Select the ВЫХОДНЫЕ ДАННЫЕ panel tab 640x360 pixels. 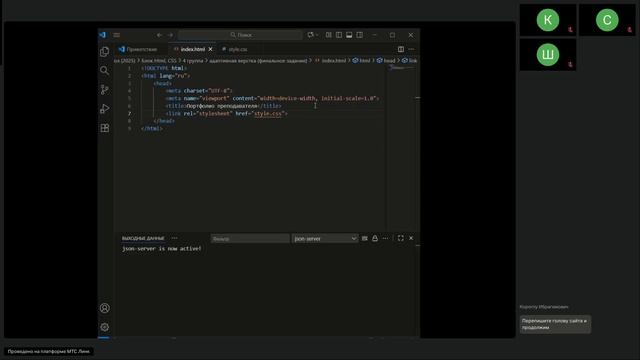[143, 238]
